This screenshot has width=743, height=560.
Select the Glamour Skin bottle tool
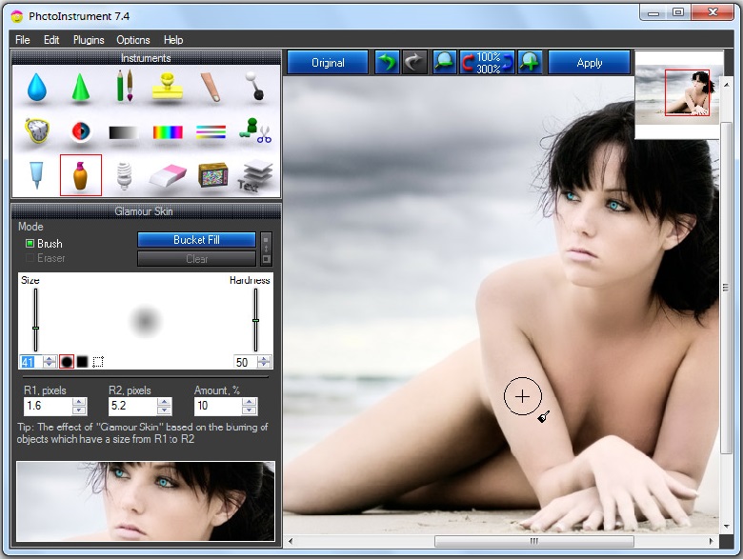click(x=81, y=175)
